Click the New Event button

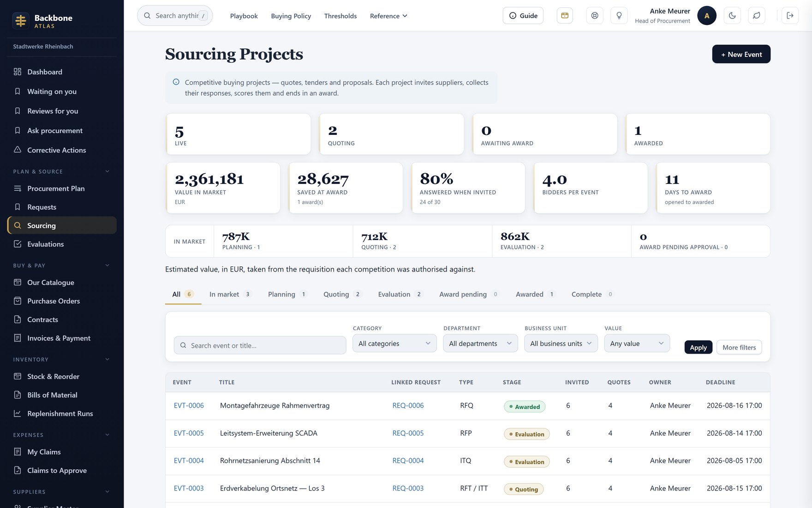(741, 54)
